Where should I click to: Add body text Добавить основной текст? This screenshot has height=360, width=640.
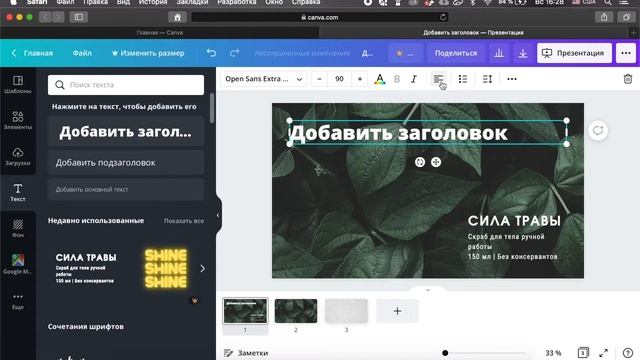126,189
